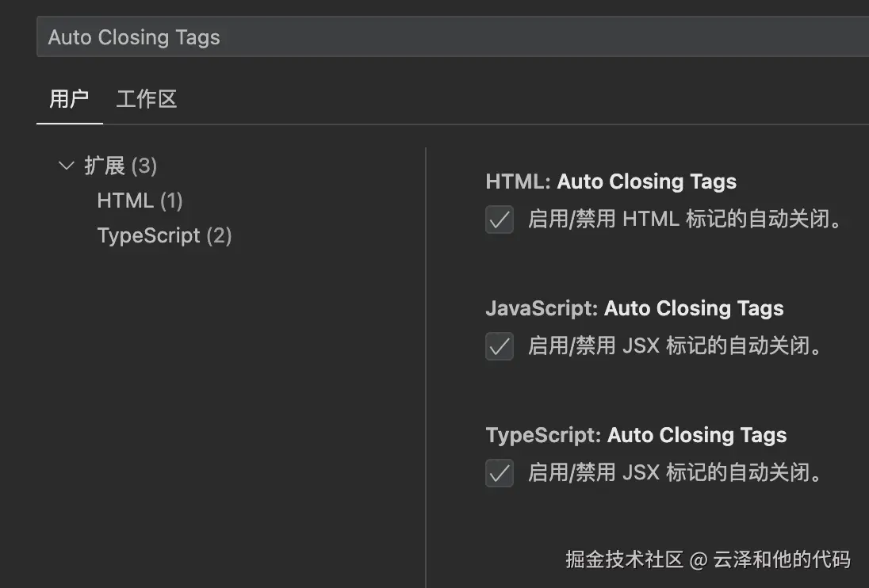Switch to the 用户 settings tab
This screenshot has width=869, height=588.
coord(69,100)
